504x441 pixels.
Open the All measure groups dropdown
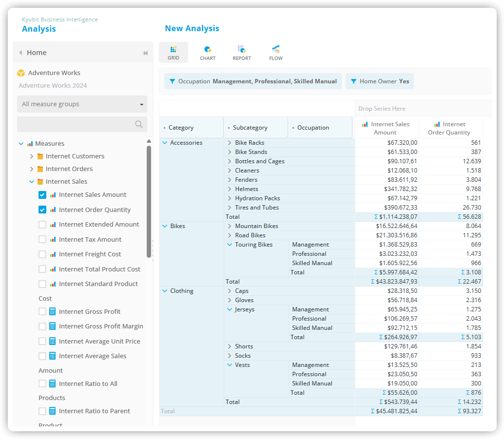coord(82,104)
